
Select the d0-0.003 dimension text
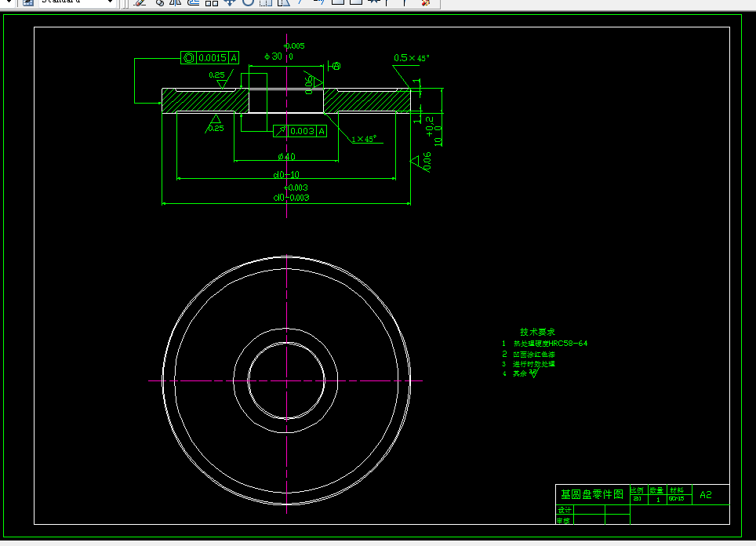pos(291,197)
